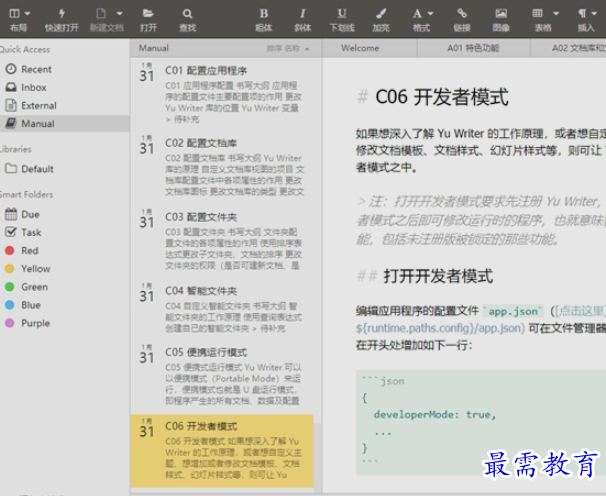Click the 点击这里 link in the editor
Image resolution: width=606 pixels, height=496 pixels.
[x=581, y=311]
